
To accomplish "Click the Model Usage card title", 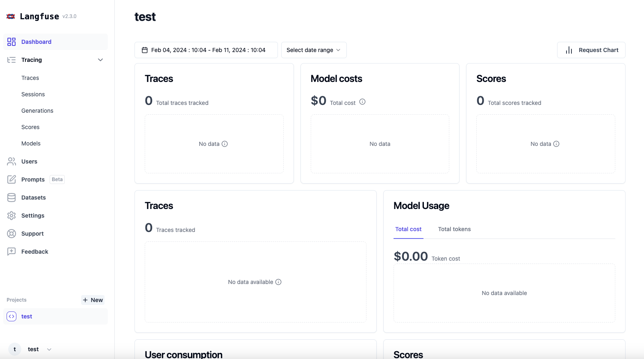I will tap(421, 206).
